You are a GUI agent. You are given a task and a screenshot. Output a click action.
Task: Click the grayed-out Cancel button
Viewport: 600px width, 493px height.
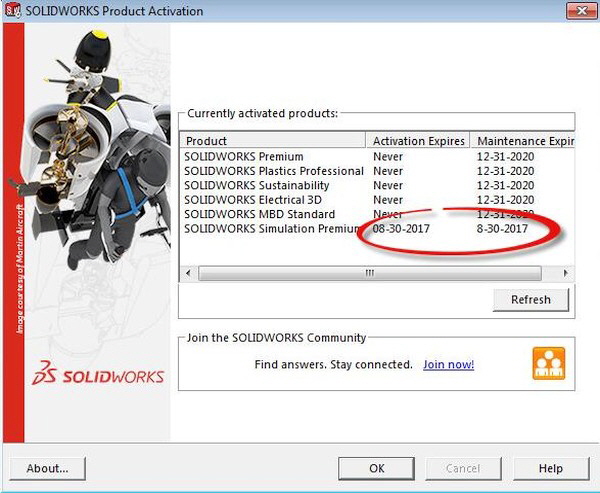(463, 468)
